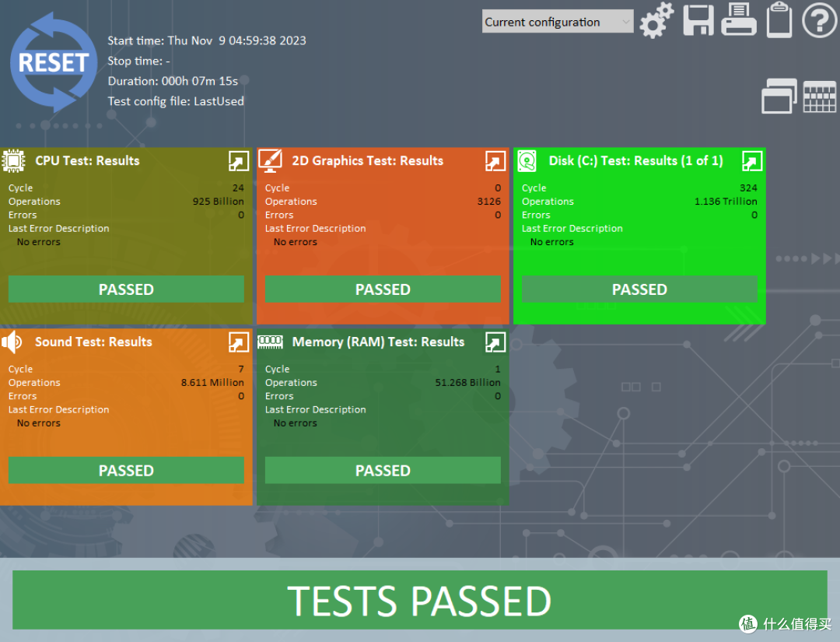Open the settings gears icon
The image size is (840, 642).
656,20
